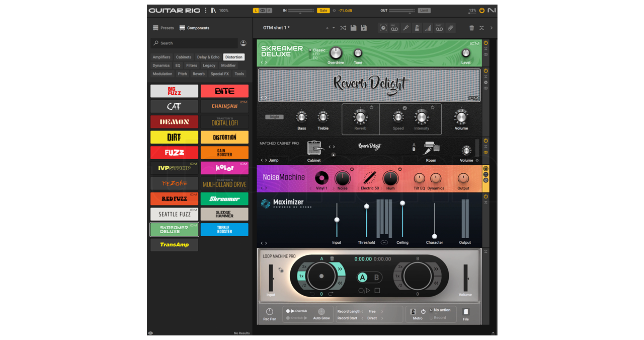
Task: Toggle Noise Machine module power
Action: 486,169
